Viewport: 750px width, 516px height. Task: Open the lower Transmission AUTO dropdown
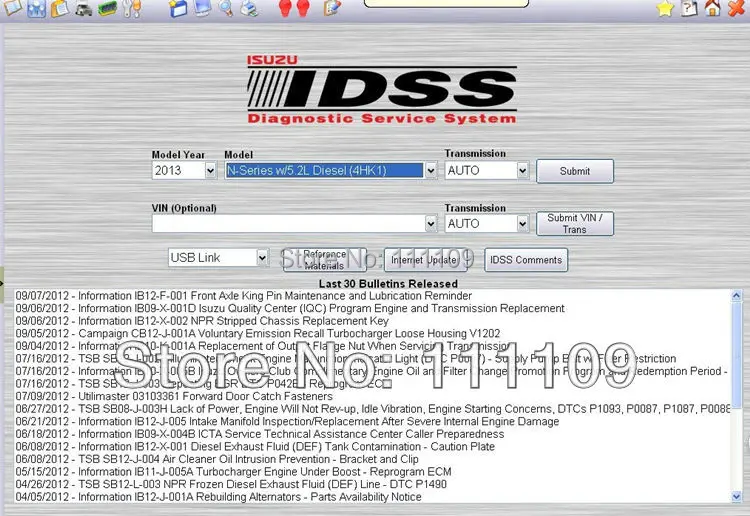click(x=486, y=223)
